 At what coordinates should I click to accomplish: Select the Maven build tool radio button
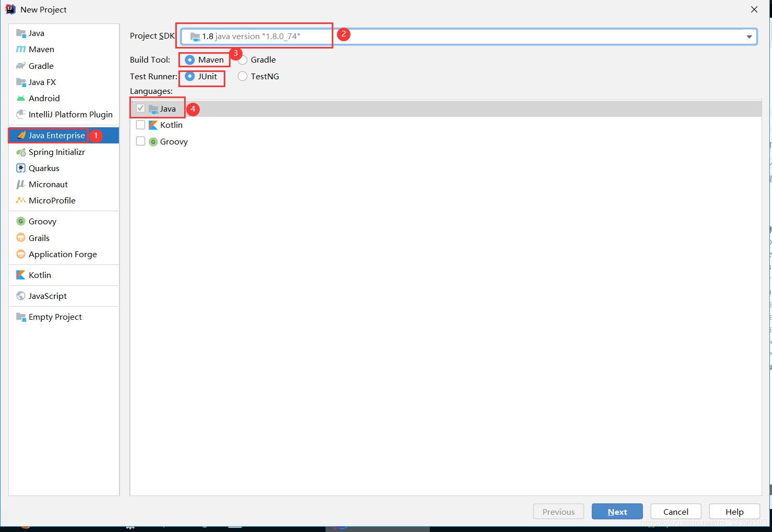[x=190, y=60]
